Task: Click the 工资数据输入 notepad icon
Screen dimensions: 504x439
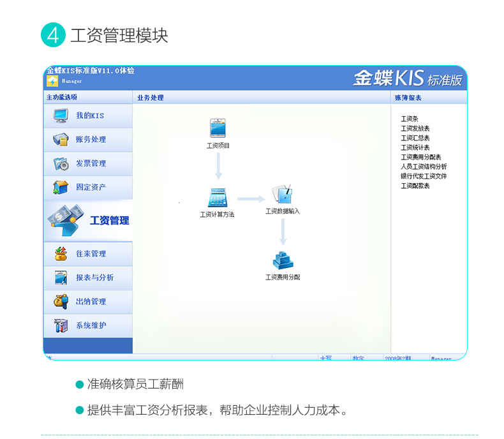Action: click(282, 194)
